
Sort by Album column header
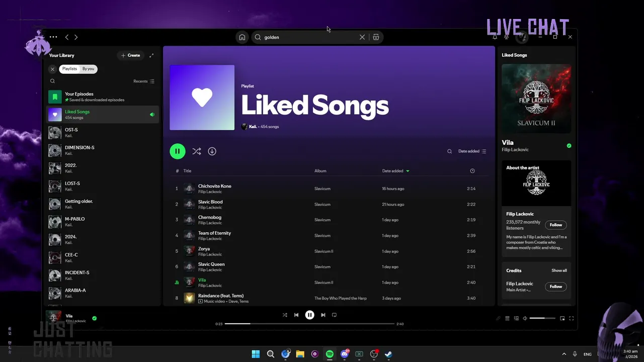click(320, 171)
